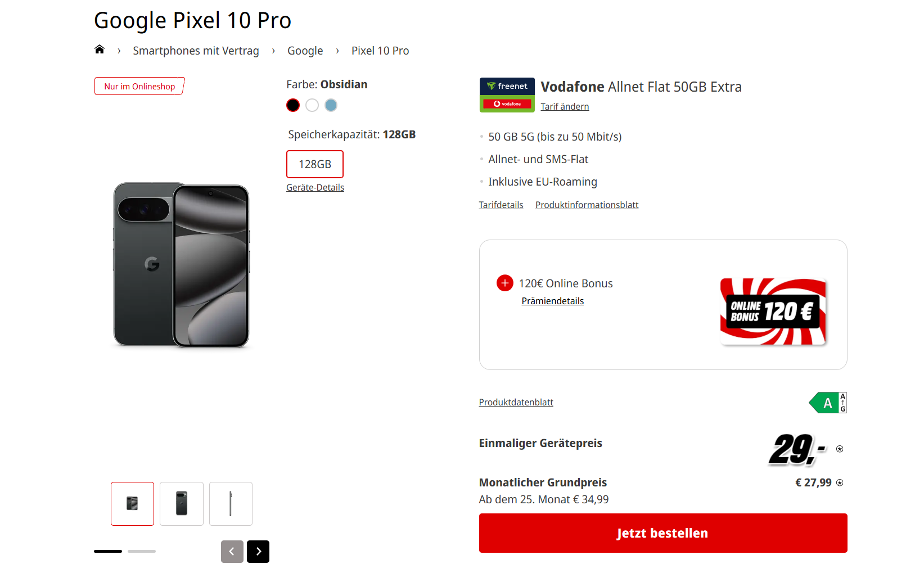Open Smartphones mit Vertrag breadcrumb
924x564 pixels.
point(196,51)
